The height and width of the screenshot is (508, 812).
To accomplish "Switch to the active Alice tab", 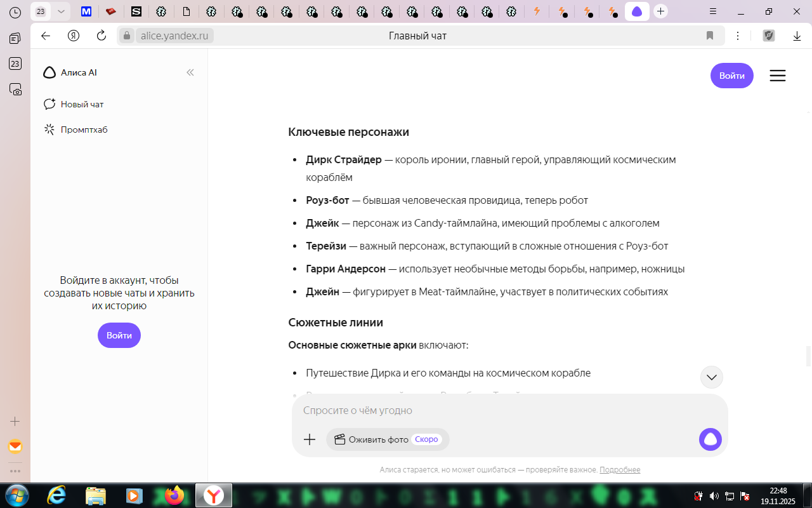I will 637,11.
